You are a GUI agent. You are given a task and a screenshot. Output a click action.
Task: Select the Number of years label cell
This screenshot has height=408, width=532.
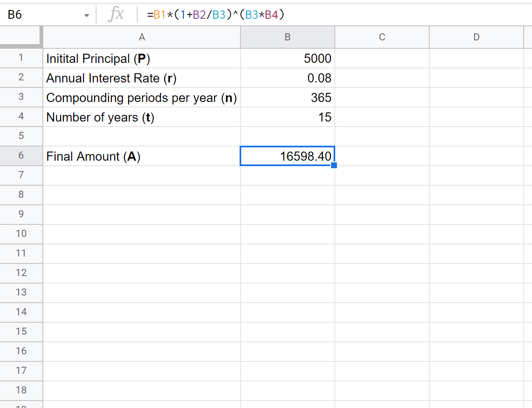pyautogui.click(x=142, y=117)
